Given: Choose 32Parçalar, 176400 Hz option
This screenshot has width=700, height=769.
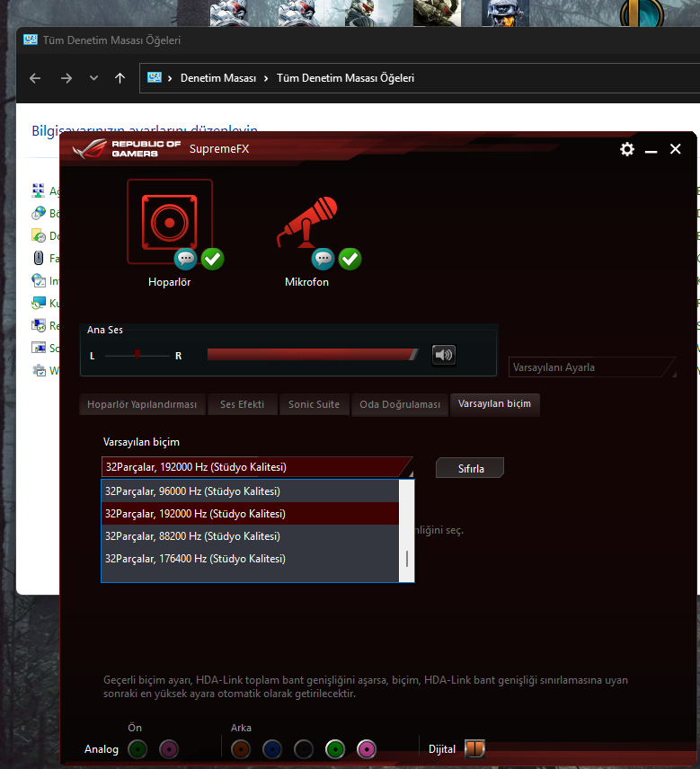Looking at the screenshot, I should coord(250,559).
